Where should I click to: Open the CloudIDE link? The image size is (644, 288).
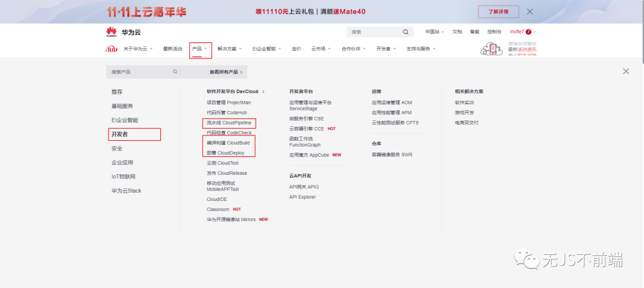pos(216,199)
